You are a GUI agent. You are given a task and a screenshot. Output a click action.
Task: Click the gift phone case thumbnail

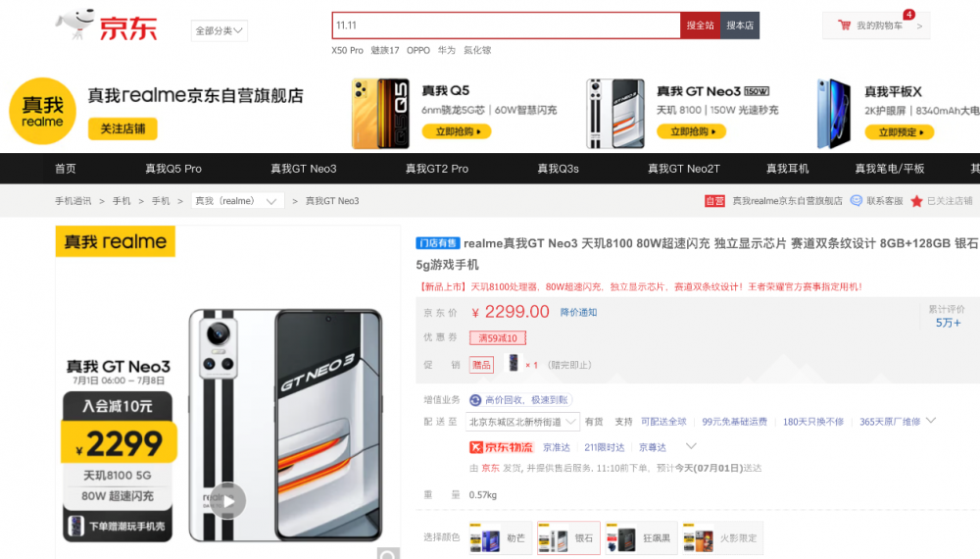click(x=514, y=363)
